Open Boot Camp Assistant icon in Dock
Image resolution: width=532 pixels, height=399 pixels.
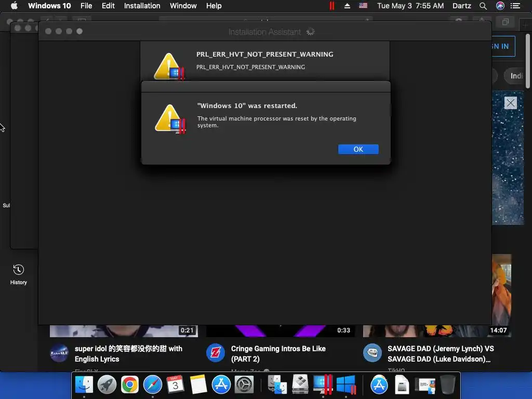tap(300, 384)
